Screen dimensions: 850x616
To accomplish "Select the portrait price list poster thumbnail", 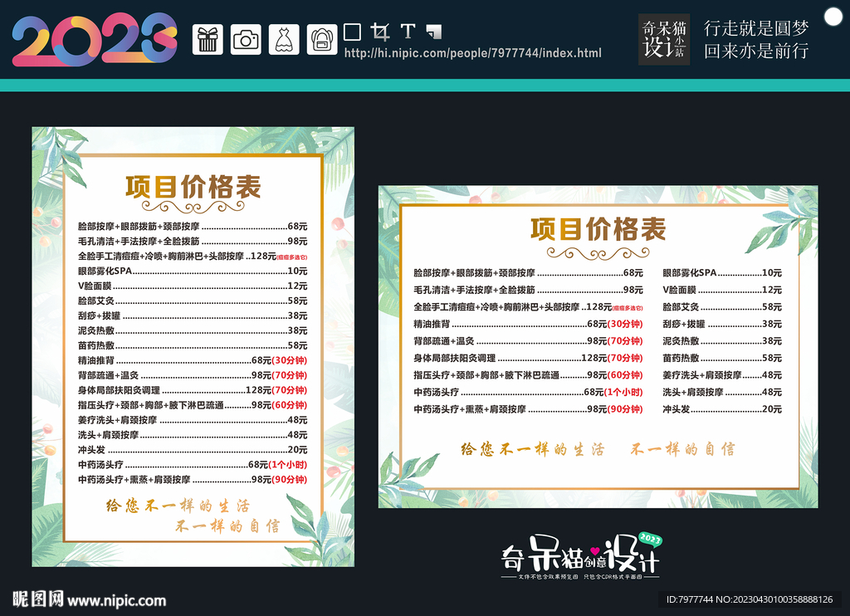I will coord(193,347).
